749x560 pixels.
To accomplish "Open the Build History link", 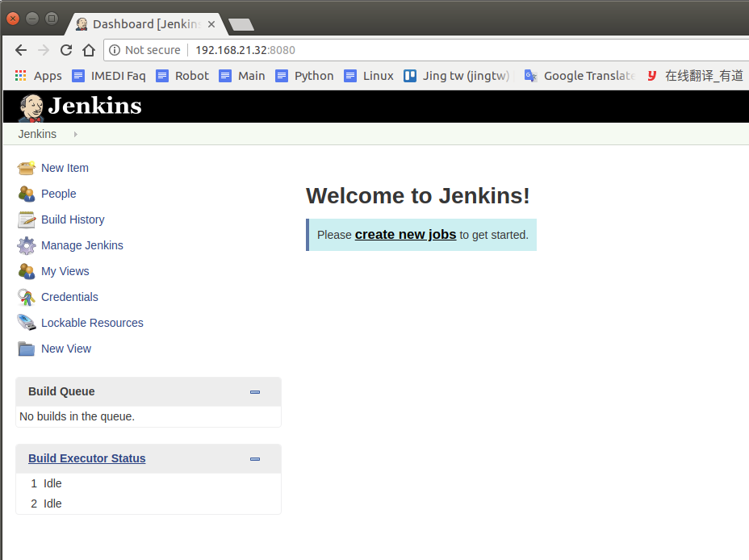I will (x=73, y=219).
